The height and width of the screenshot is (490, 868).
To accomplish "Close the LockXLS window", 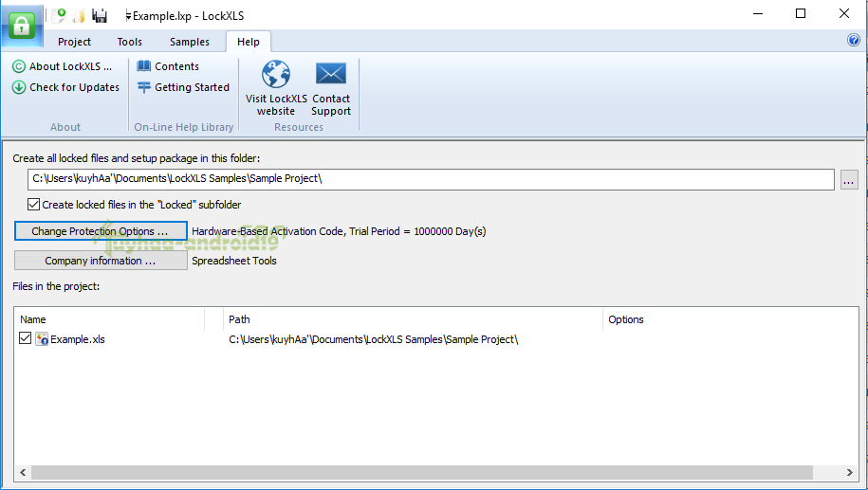I will click(843, 14).
